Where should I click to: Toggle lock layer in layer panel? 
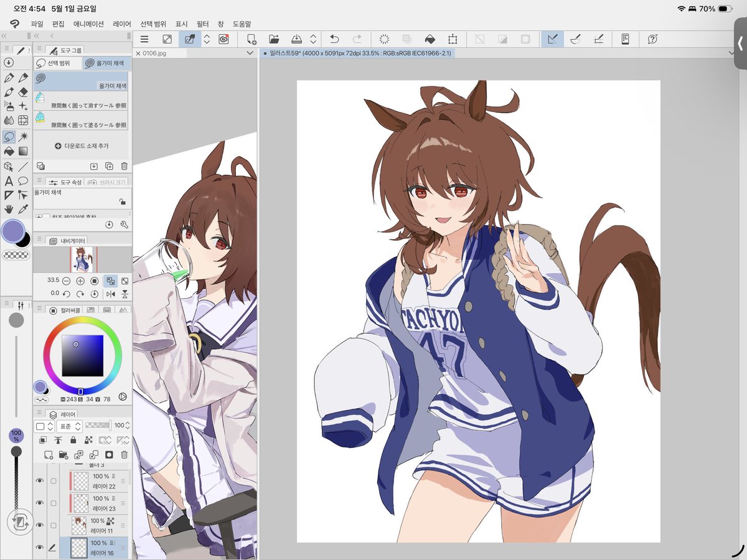pyautogui.click(x=73, y=440)
